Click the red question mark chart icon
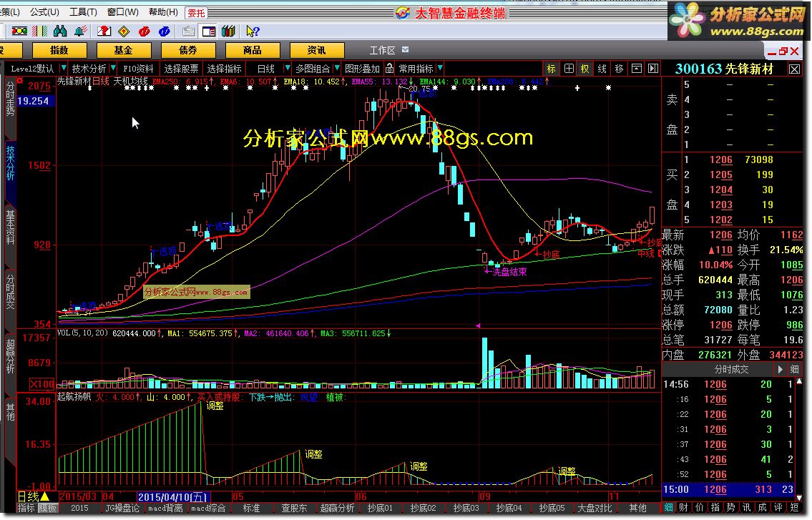Screen dimensions: 812x520 click(x=104, y=31)
